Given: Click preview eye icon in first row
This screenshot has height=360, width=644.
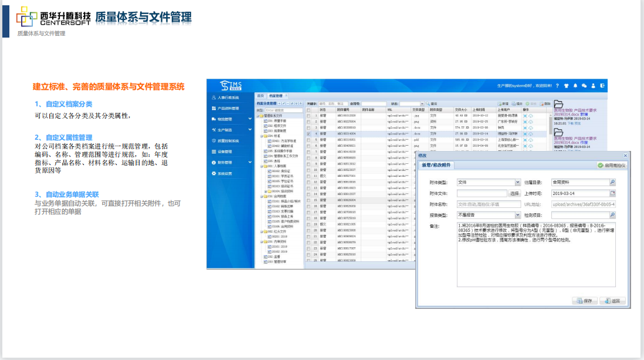Looking at the screenshot, I should tap(525, 116).
